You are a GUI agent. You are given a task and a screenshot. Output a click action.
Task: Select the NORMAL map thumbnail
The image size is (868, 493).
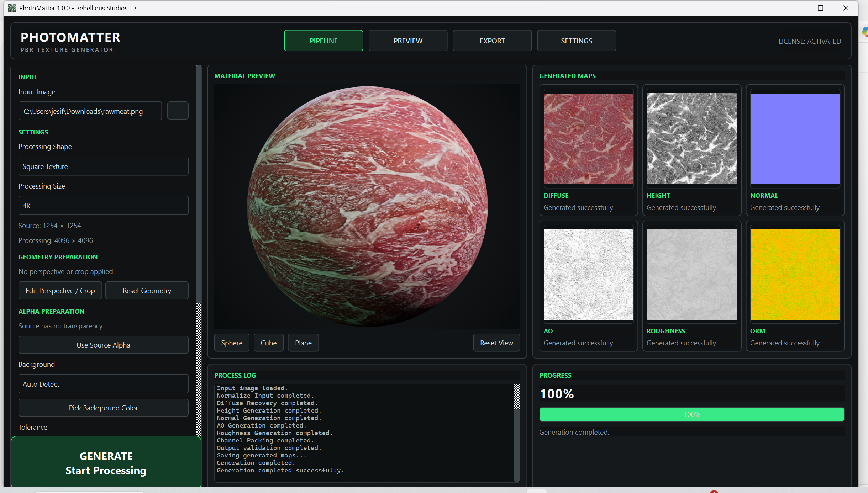click(795, 138)
